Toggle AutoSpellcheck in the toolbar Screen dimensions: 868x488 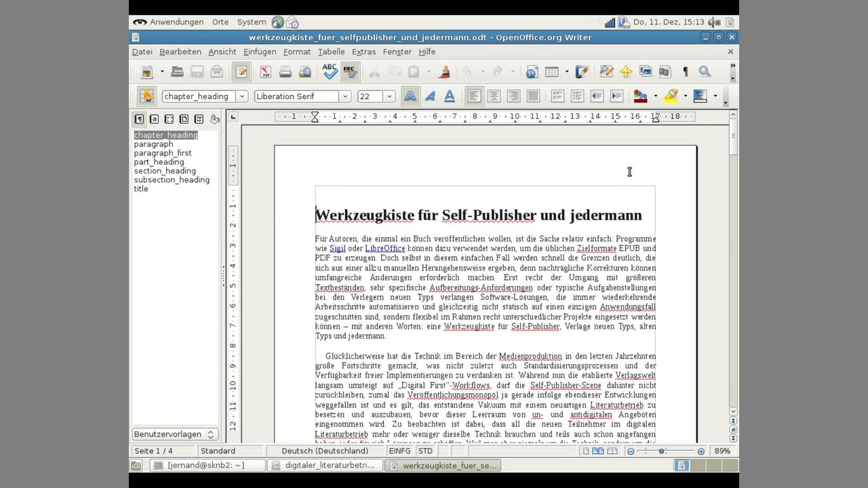tap(349, 71)
